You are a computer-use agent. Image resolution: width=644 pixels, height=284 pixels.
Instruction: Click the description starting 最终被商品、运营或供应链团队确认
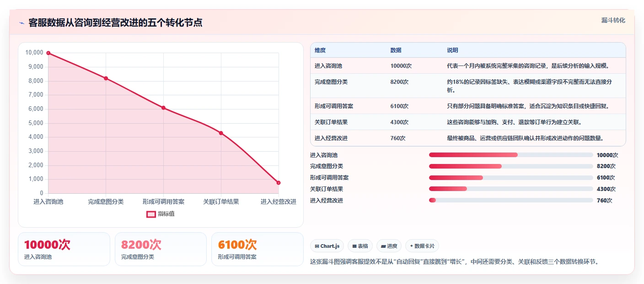pyautogui.click(x=526, y=138)
